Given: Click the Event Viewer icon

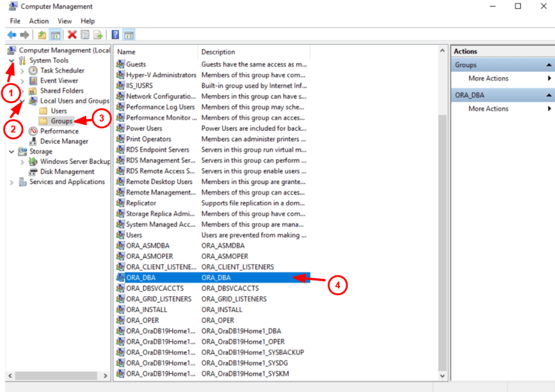Looking at the screenshot, I should point(33,81).
